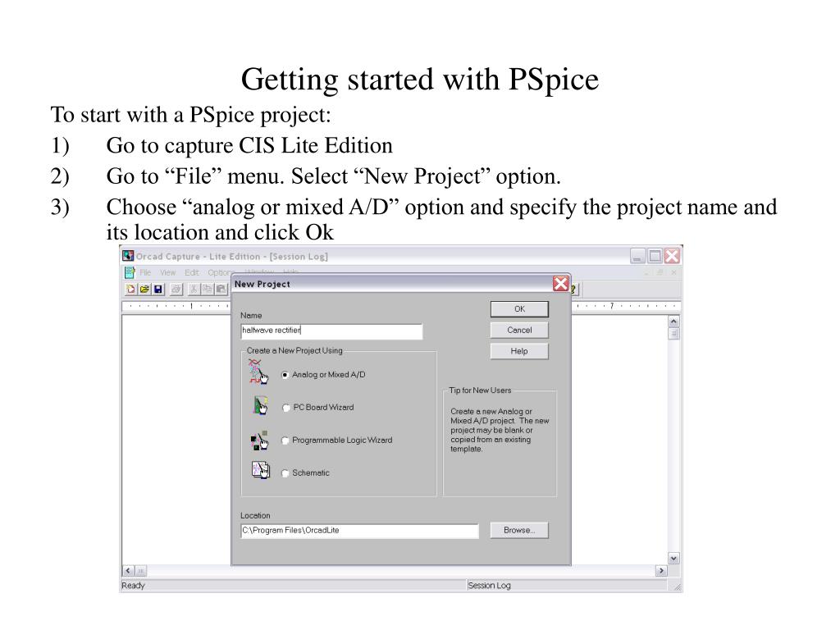Click OK in New Project dialog

click(x=519, y=309)
